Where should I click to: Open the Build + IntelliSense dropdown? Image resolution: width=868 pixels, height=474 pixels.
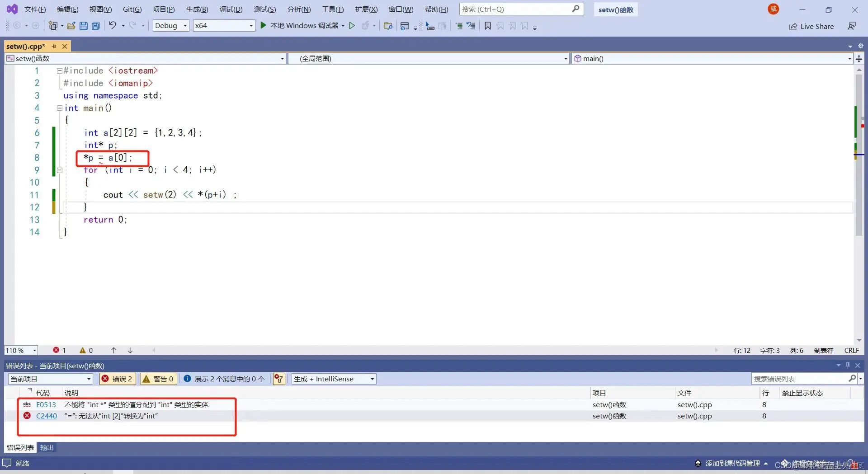coord(334,379)
